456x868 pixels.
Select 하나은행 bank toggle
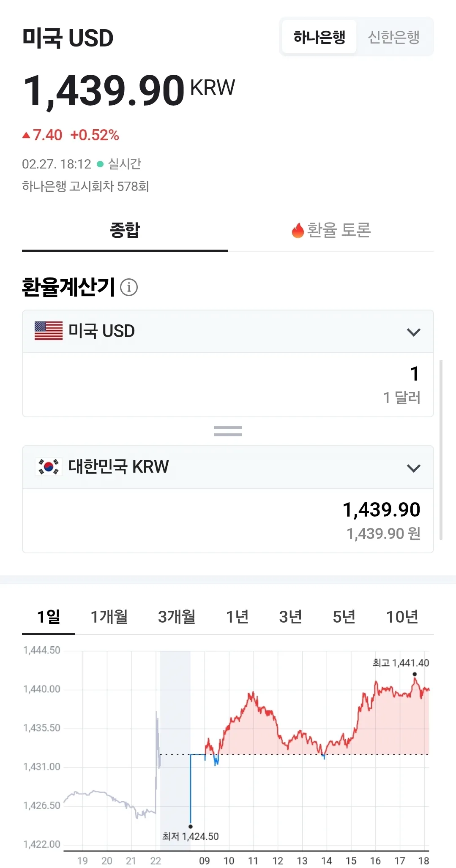(x=319, y=37)
